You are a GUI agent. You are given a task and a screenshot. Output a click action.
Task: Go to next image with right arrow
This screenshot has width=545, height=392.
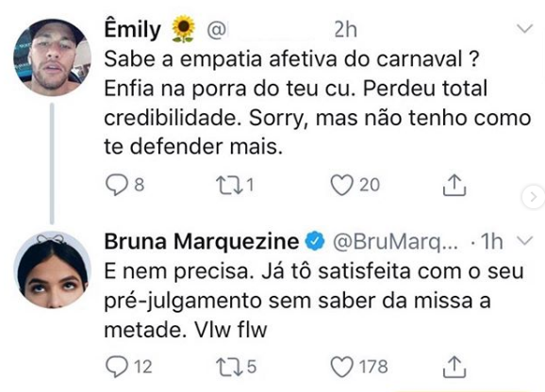(534, 197)
